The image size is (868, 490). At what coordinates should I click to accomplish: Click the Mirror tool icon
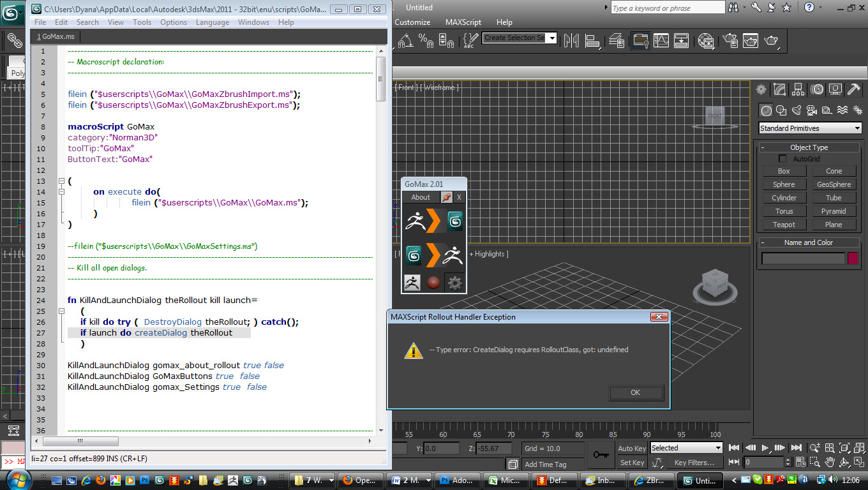571,40
